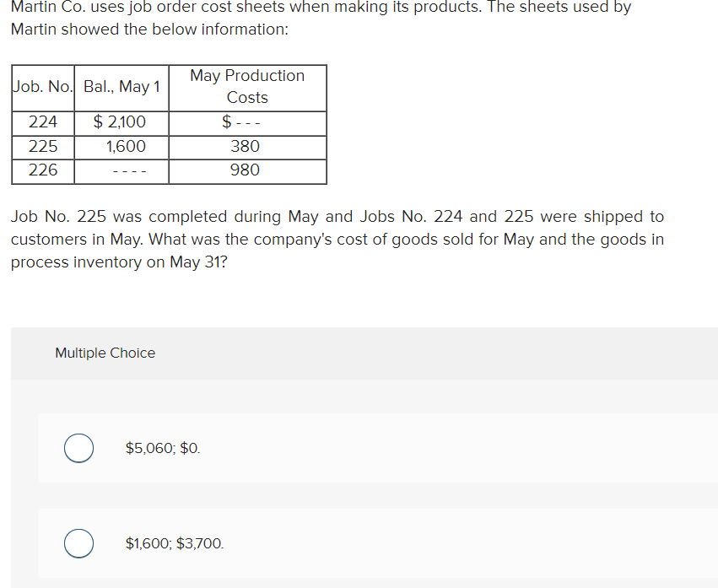Click the dashed balance cell for Job 226
The height and width of the screenshot is (588, 718).
[121, 170]
